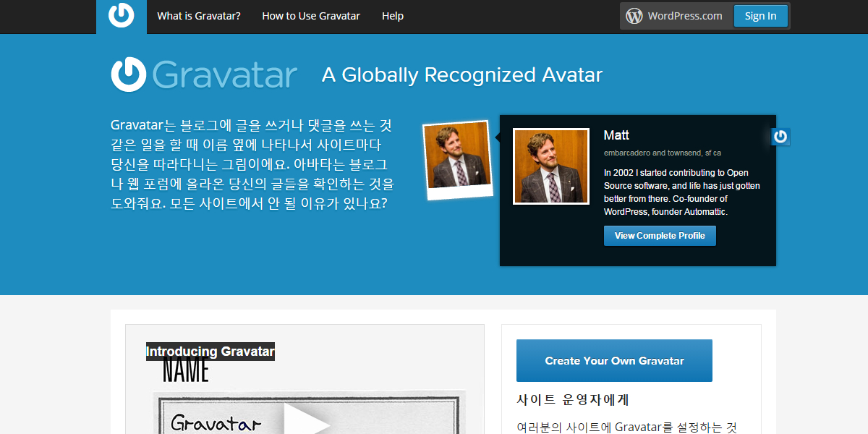Viewport: 868px width, 434px height.
Task: Click the WordPress W icon near Sign In
Action: pos(634,15)
